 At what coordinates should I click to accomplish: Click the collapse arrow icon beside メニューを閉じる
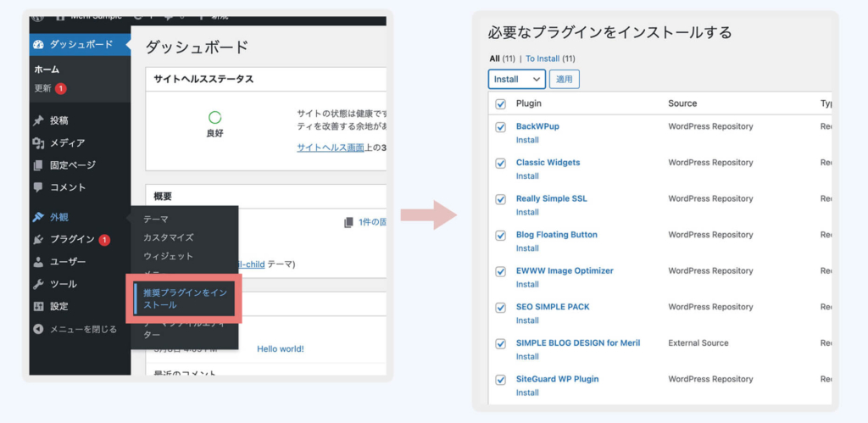tap(38, 330)
